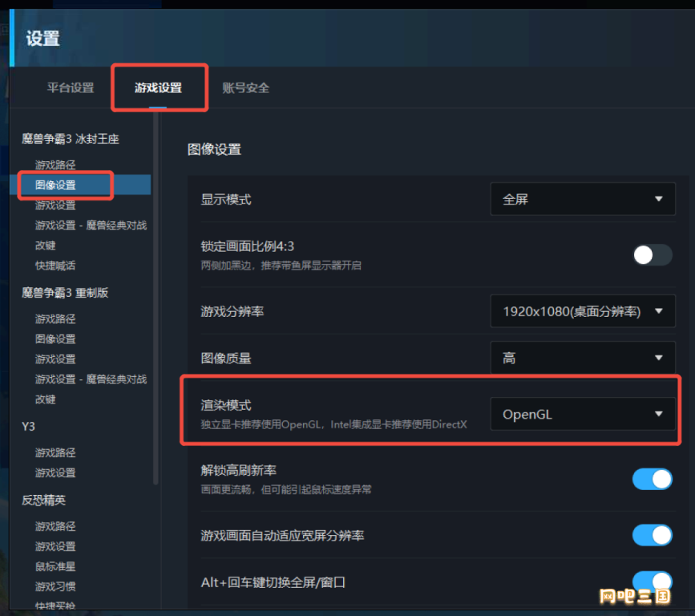Select 游戏路径 under 魔兽争霸3 冰封王座
Screen dimensions: 695x616
(55, 165)
